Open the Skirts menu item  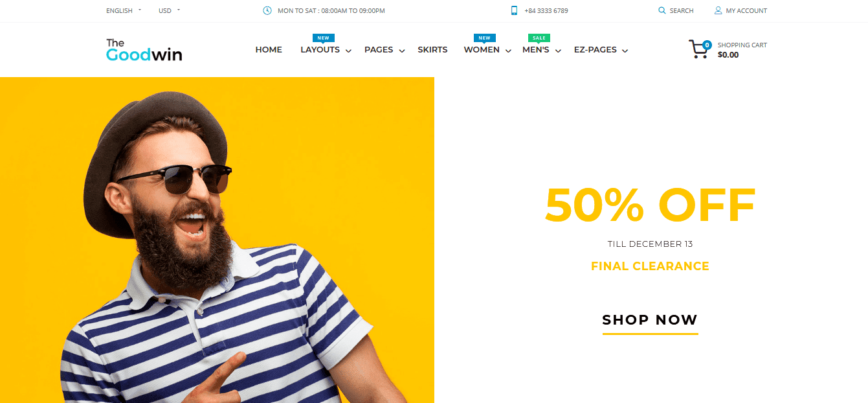(x=432, y=50)
